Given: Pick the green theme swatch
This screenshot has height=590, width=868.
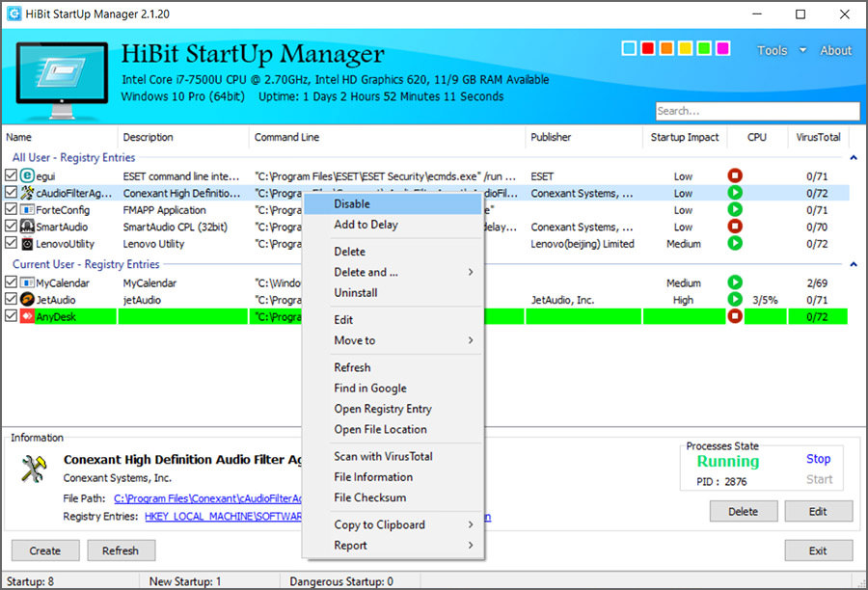Looking at the screenshot, I should click(704, 49).
